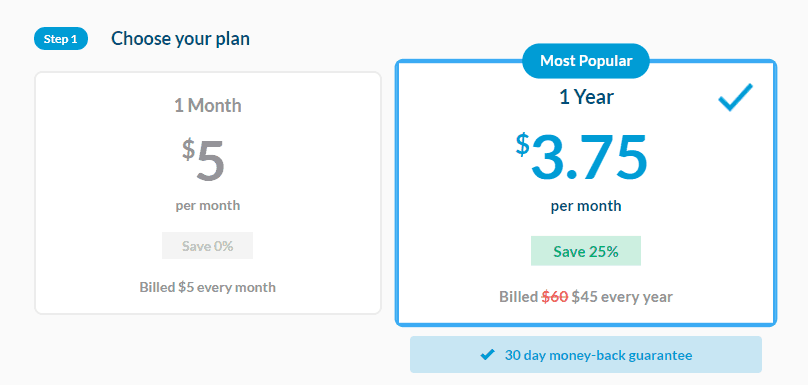Click the $45 every year billing text
Viewport: 808px width, 385px height.
click(x=622, y=297)
